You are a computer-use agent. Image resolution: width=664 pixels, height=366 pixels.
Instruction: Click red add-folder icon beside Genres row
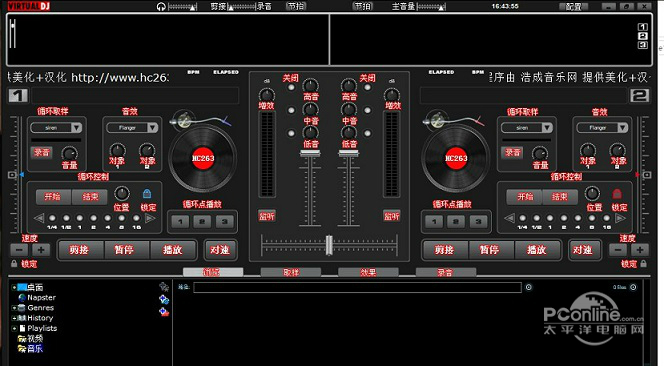tap(164, 312)
